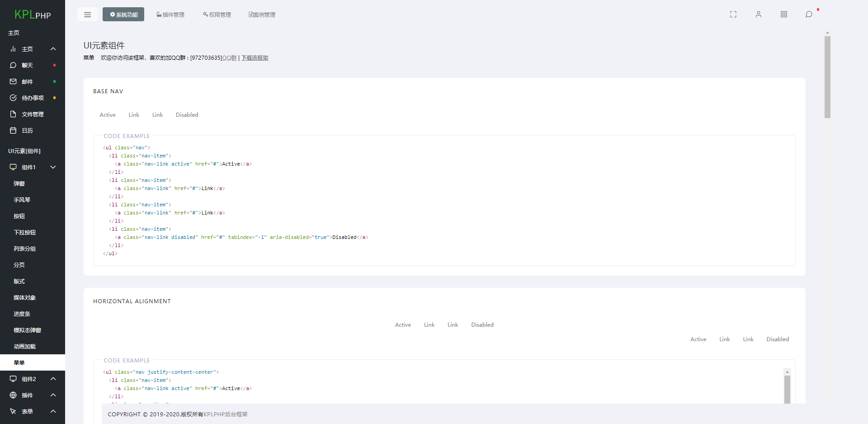This screenshot has width=868, height=424.
Task: Click the QQ群 link
Action: point(229,58)
